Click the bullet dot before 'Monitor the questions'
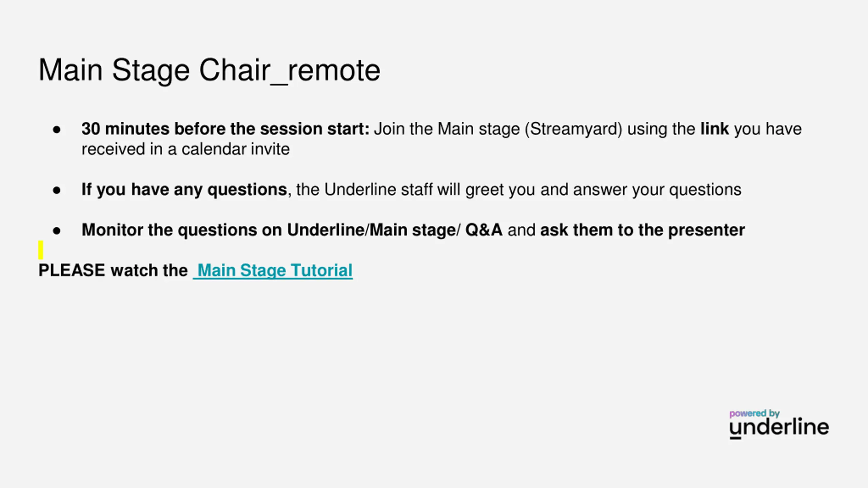The height and width of the screenshot is (488, 868). pos(57,231)
